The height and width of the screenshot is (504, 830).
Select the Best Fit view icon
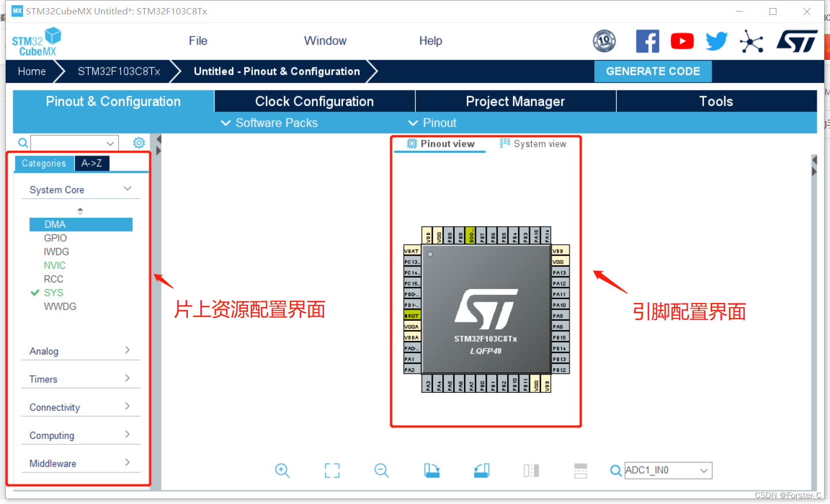point(331,471)
